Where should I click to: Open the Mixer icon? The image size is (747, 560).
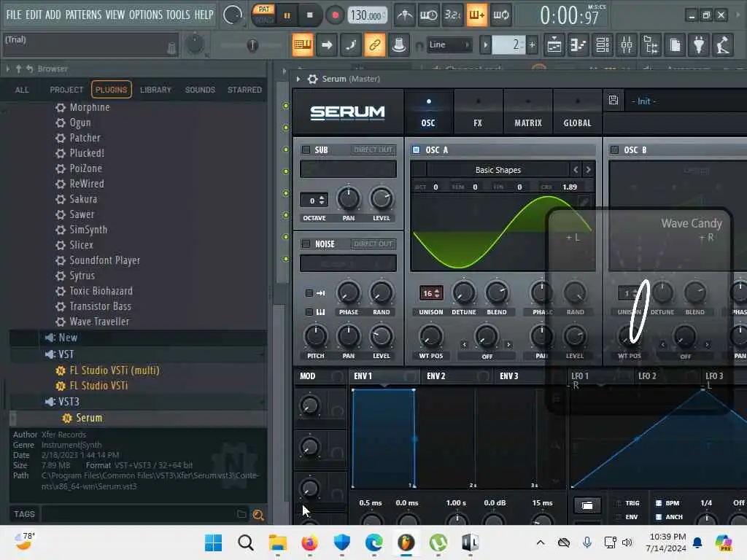click(627, 45)
